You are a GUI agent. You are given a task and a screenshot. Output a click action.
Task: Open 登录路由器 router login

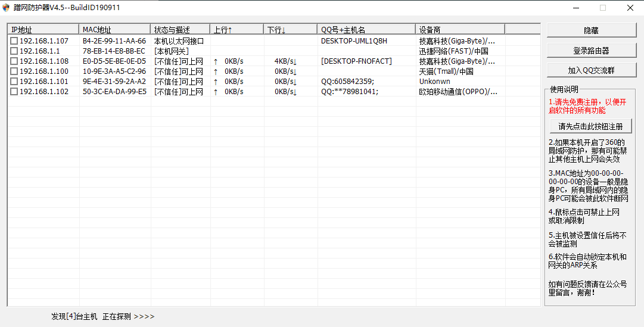tap(591, 51)
